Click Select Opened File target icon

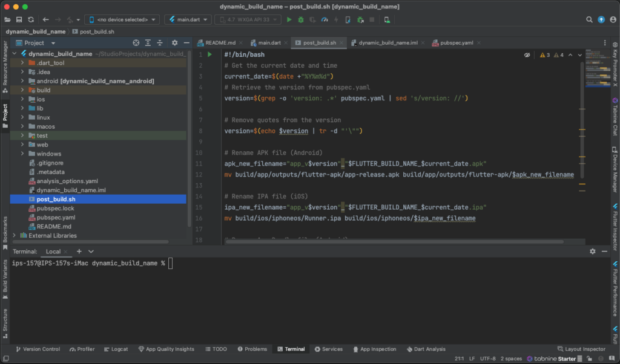pyautogui.click(x=136, y=43)
